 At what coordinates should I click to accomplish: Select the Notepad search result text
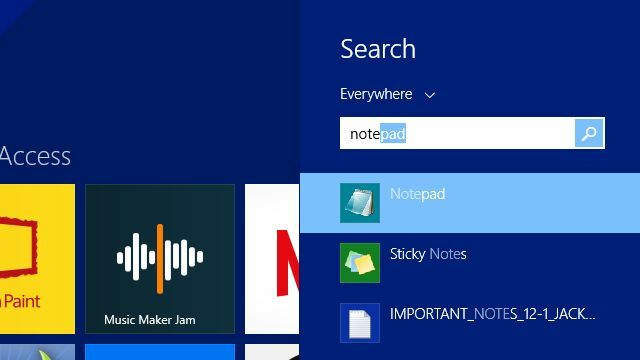click(x=417, y=194)
